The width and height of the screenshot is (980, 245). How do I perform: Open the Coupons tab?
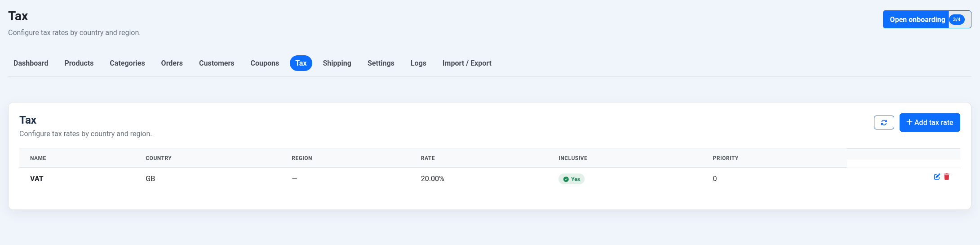coord(265,63)
